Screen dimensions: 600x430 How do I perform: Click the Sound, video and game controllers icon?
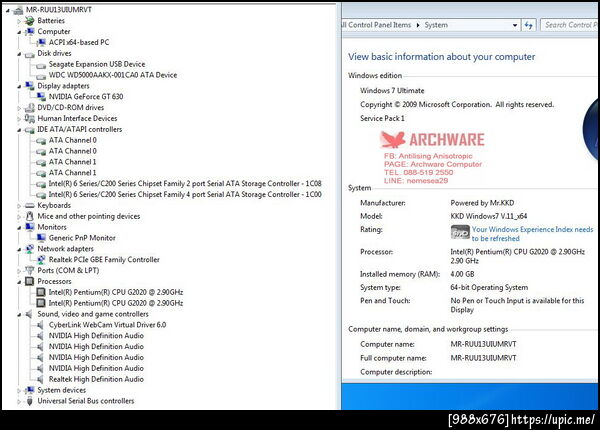click(29, 314)
